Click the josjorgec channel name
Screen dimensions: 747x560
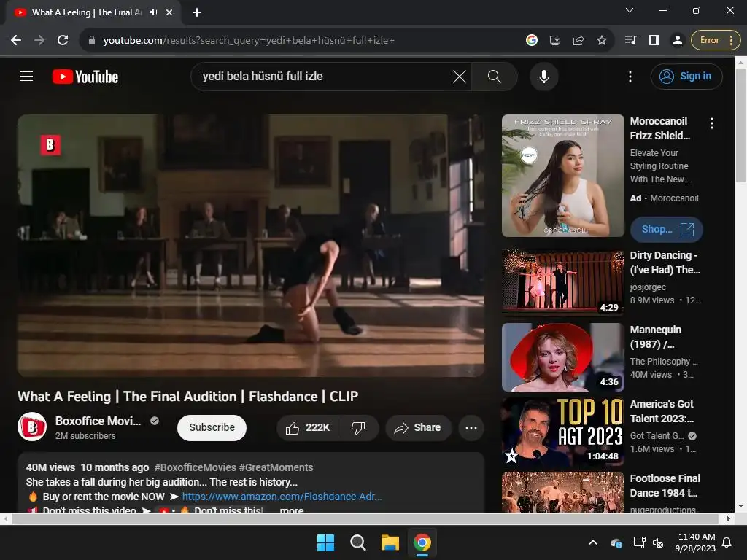tap(648, 287)
